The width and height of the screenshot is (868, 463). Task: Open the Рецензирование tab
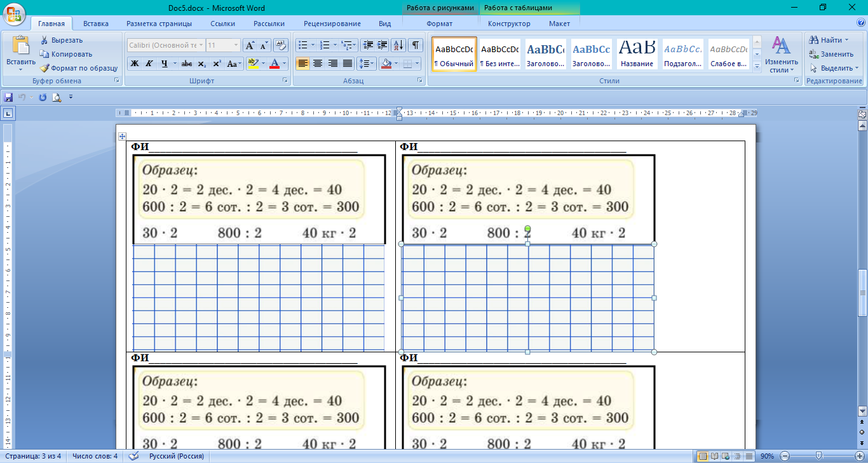point(332,24)
